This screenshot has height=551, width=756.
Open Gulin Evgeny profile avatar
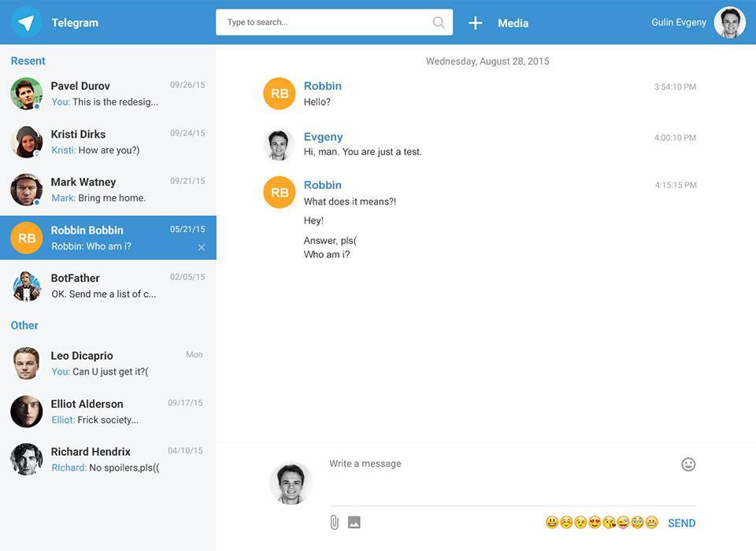click(729, 23)
